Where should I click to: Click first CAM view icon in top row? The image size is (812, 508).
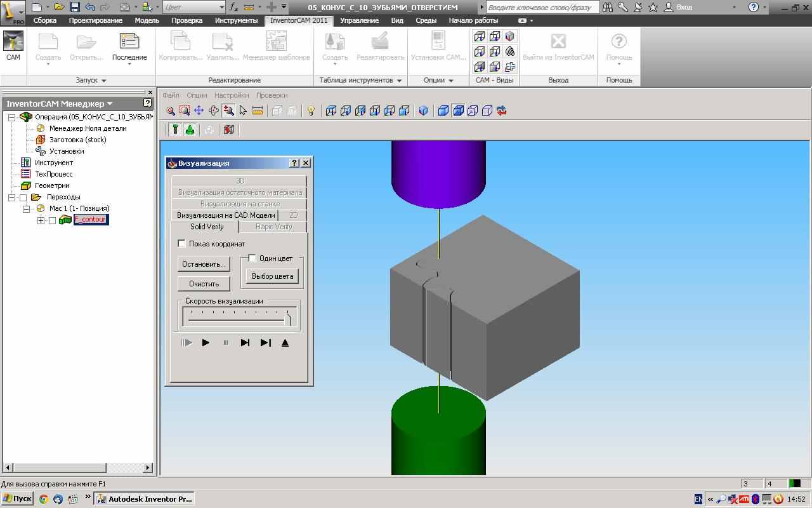[480, 36]
